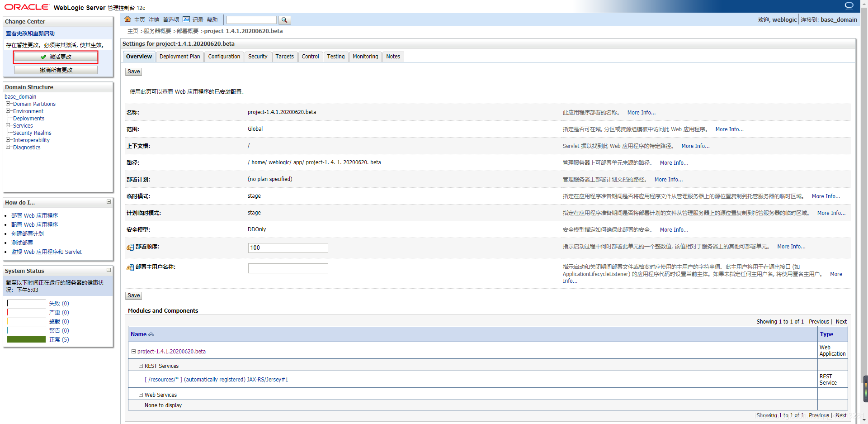Viewport: 868px width, 424px height.
Task: Click the deployment principal name input field
Action: point(288,268)
